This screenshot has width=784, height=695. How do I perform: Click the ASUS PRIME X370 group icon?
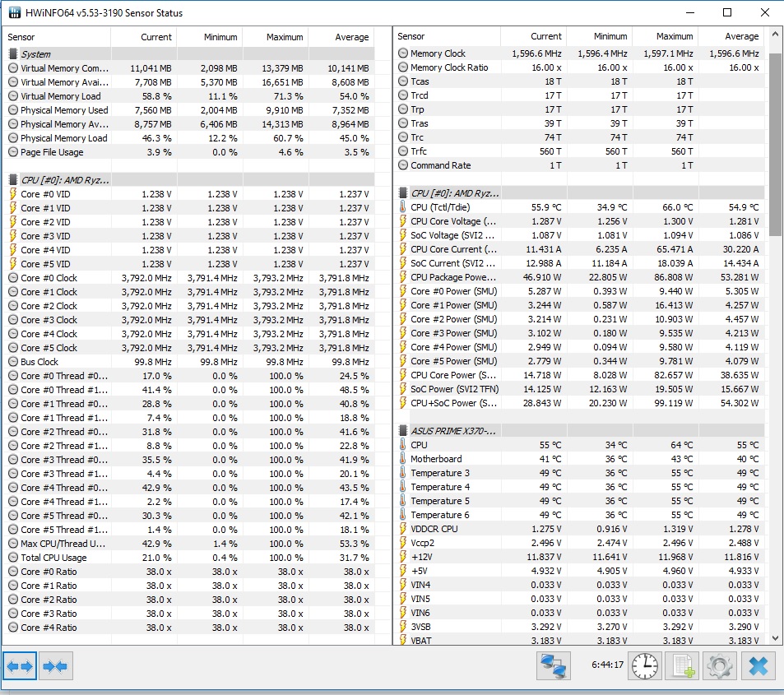click(x=403, y=430)
